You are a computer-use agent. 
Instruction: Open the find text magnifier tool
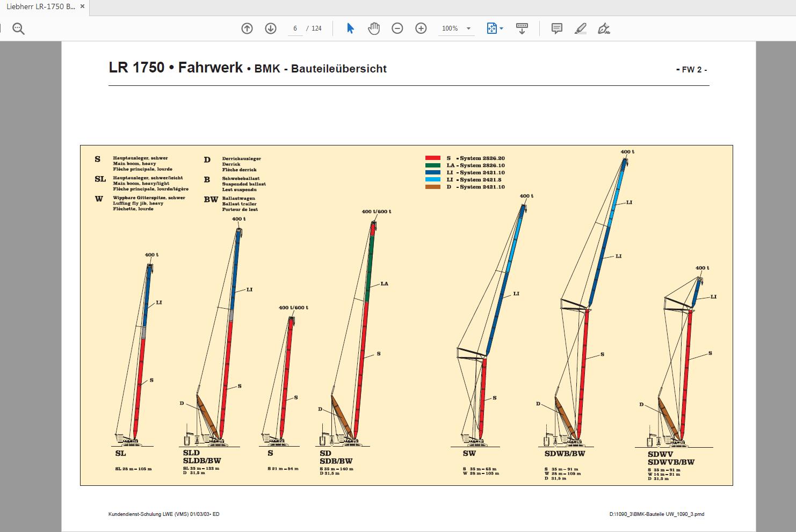coord(18,28)
